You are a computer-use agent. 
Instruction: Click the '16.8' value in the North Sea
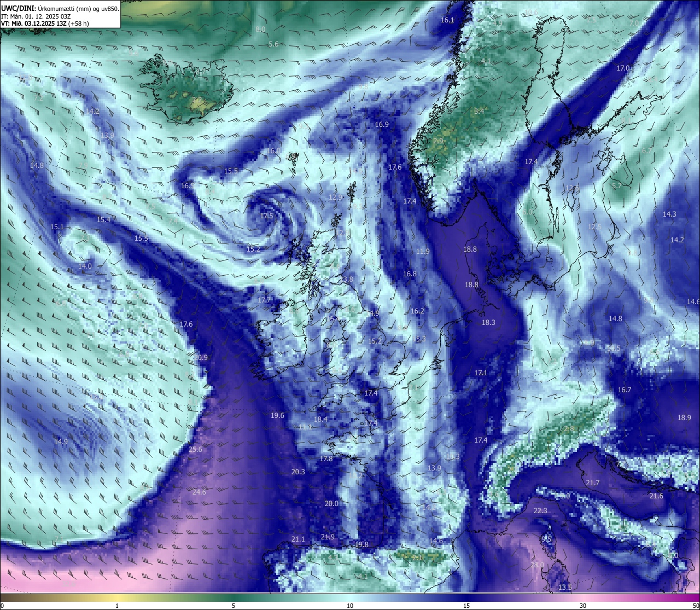click(x=410, y=274)
